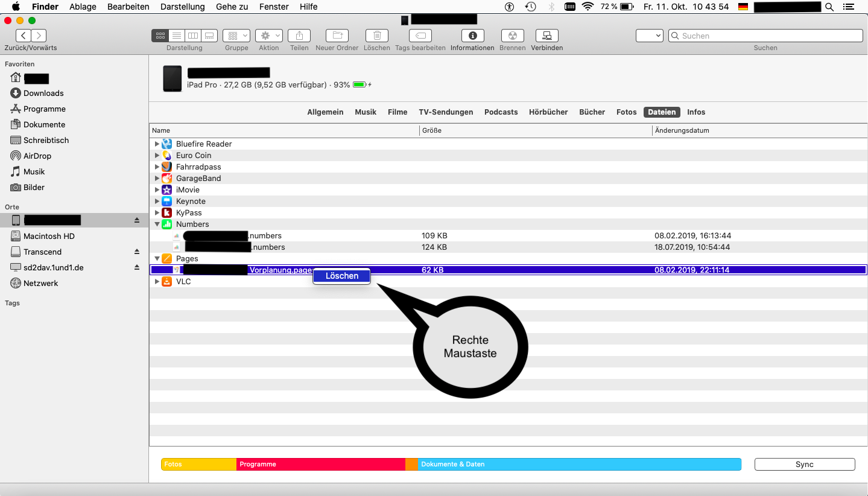Open the Informationen info button
Image resolution: width=868 pixels, height=496 pixels.
click(472, 36)
